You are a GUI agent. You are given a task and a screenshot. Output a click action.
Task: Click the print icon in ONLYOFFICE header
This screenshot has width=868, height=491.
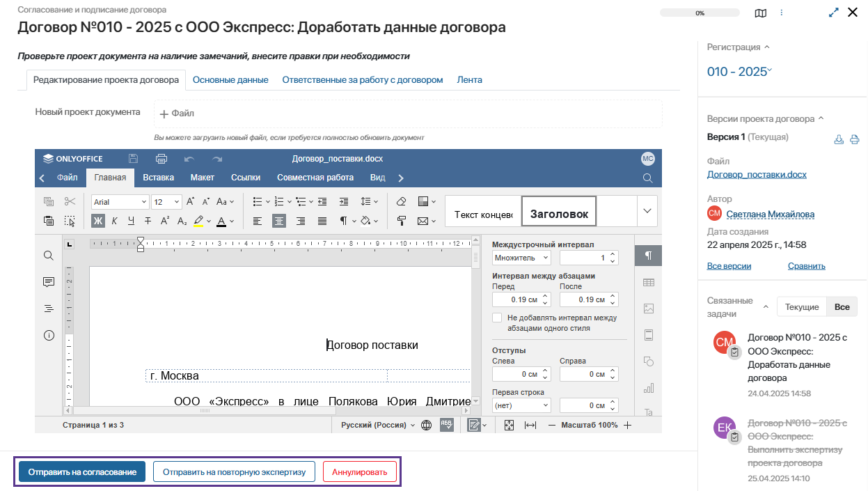click(161, 158)
